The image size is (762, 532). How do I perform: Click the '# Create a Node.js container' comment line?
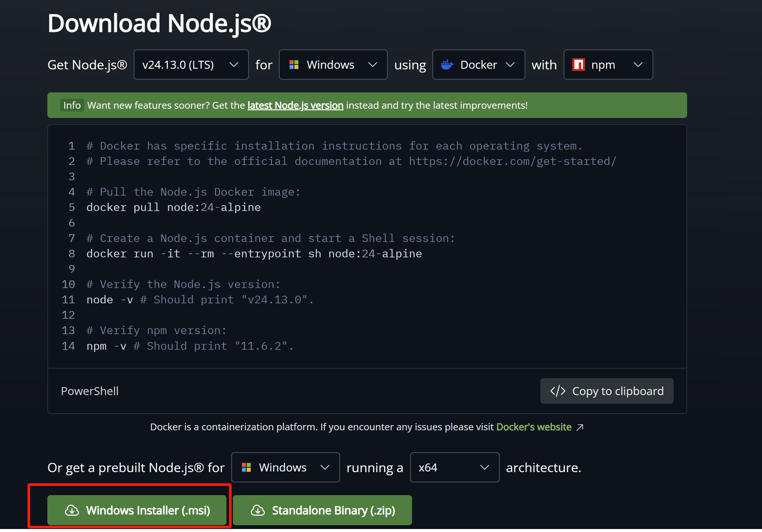tap(271, 238)
